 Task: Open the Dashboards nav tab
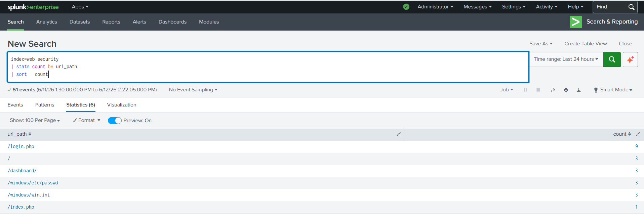(x=172, y=22)
